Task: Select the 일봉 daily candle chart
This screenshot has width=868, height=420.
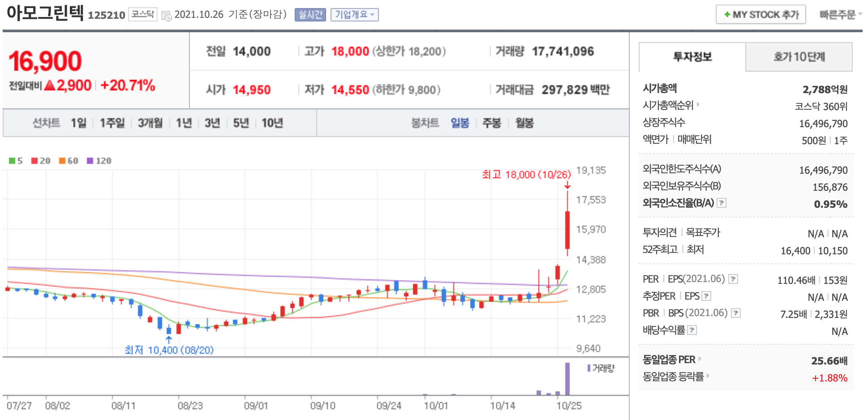Action: coord(460,123)
